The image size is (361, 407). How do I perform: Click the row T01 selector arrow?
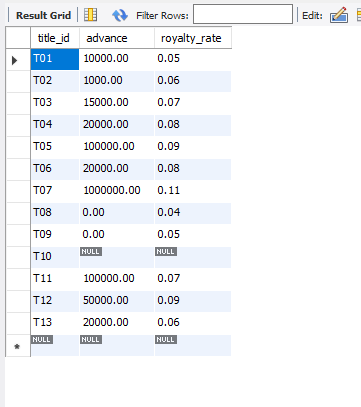(x=14, y=60)
